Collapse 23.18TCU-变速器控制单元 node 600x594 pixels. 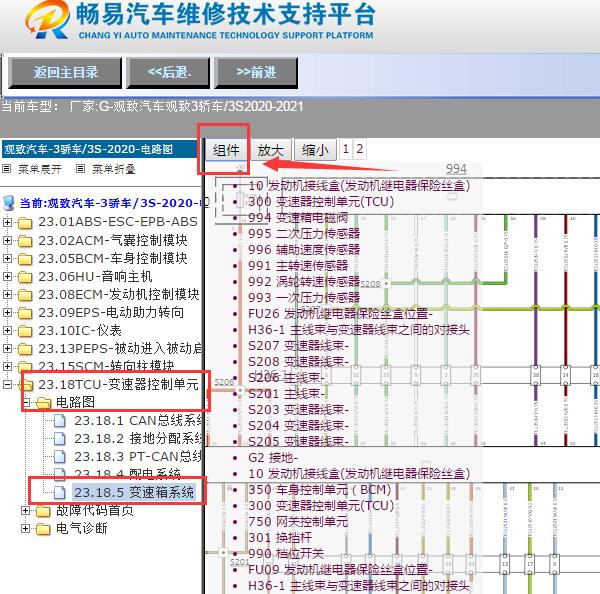point(7,384)
